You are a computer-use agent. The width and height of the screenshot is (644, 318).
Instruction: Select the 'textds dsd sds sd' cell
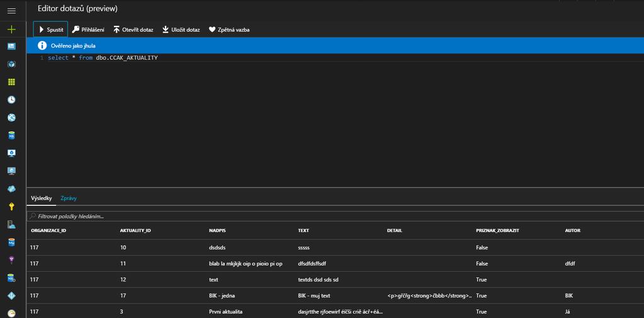(318, 280)
